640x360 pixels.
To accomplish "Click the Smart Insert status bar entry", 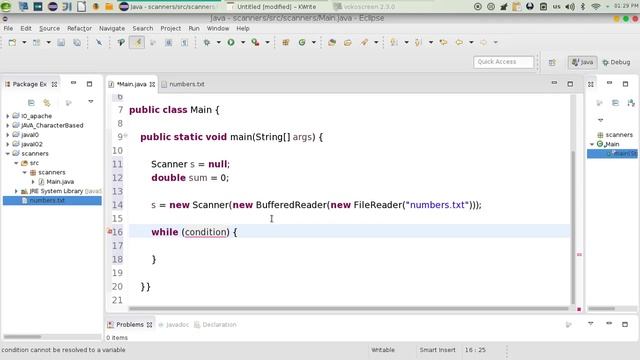I will click(x=437, y=350).
